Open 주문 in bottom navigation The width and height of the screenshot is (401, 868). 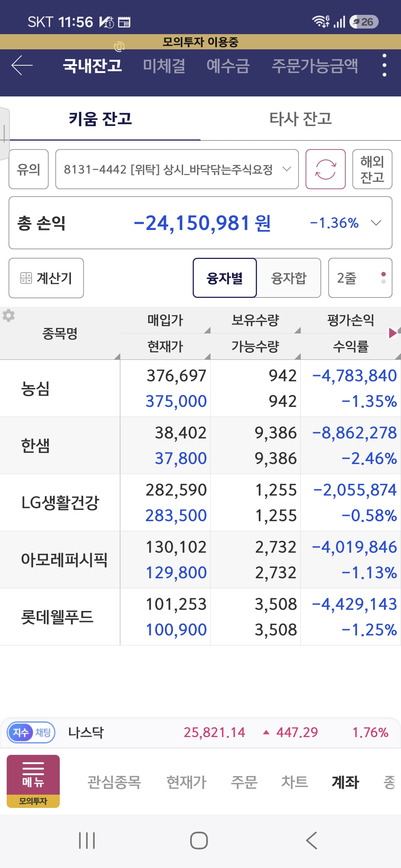pos(244,782)
